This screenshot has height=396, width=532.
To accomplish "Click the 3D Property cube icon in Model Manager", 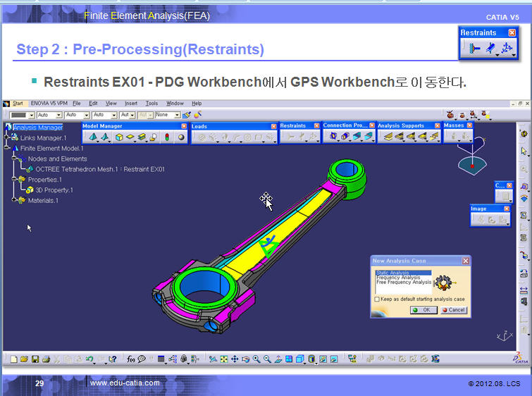I will click(x=118, y=137).
